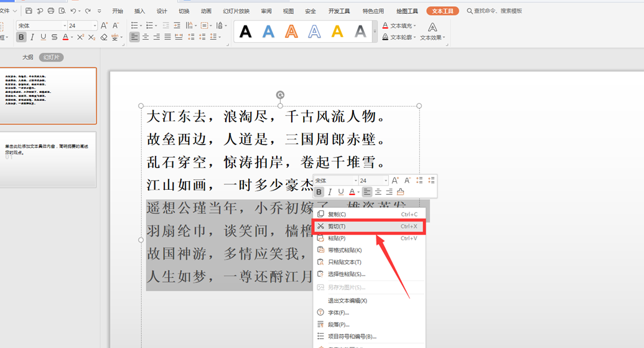
Task: Open the 文本轮廓 dropdown
Action: coord(399,37)
